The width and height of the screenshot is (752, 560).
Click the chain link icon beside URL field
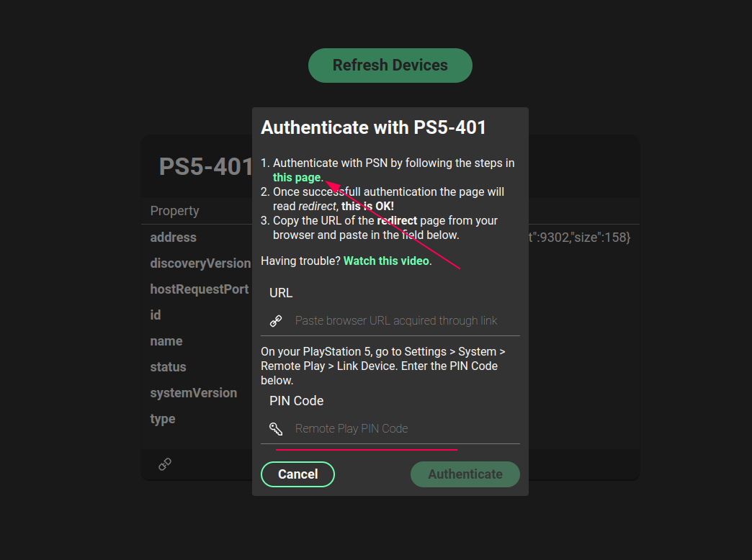point(276,321)
